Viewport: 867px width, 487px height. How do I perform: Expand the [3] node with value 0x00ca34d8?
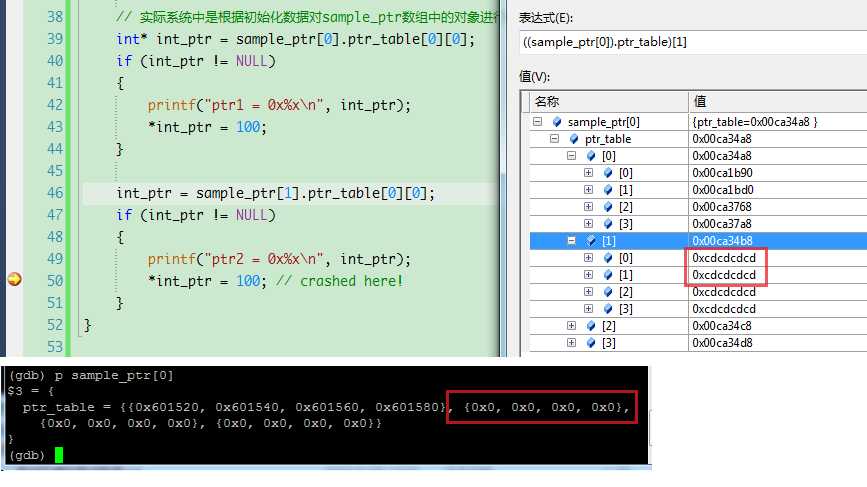[571, 343]
